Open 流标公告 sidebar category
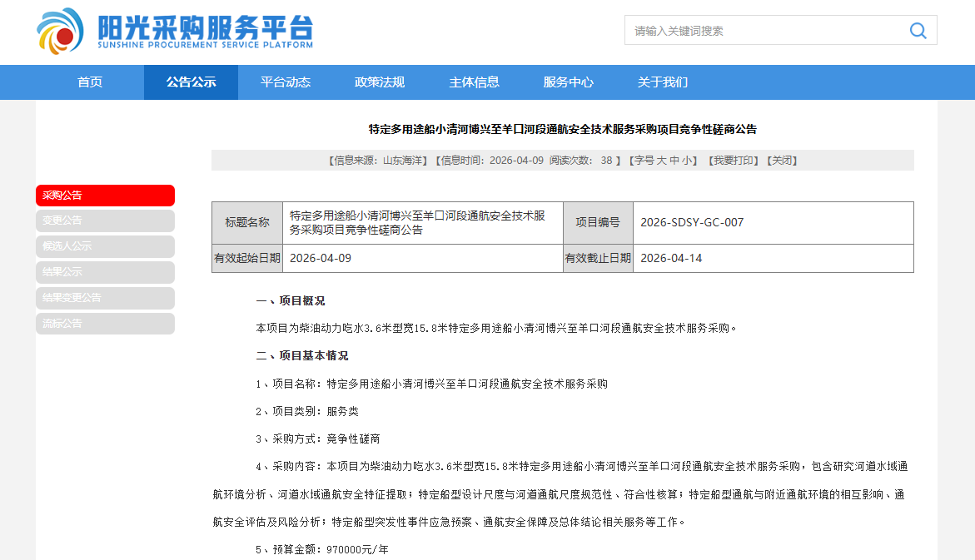 click(x=105, y=324)
